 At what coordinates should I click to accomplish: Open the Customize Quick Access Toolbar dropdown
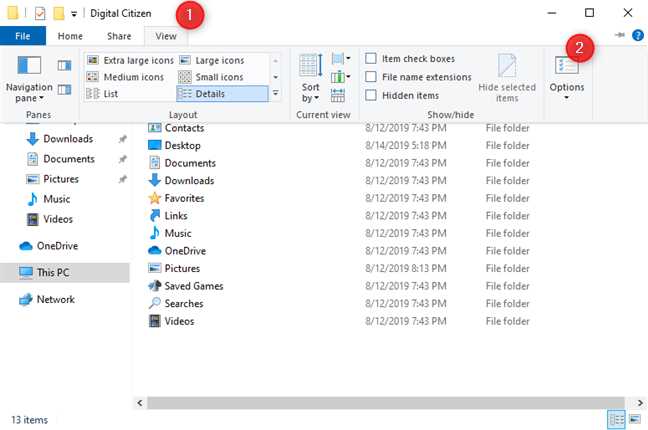[x=74, y=14]
